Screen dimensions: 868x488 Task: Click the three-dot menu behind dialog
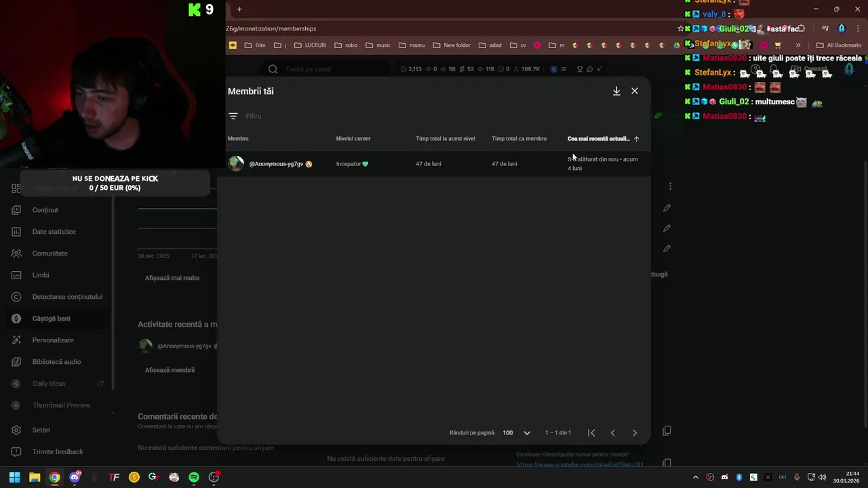point(670,186)
